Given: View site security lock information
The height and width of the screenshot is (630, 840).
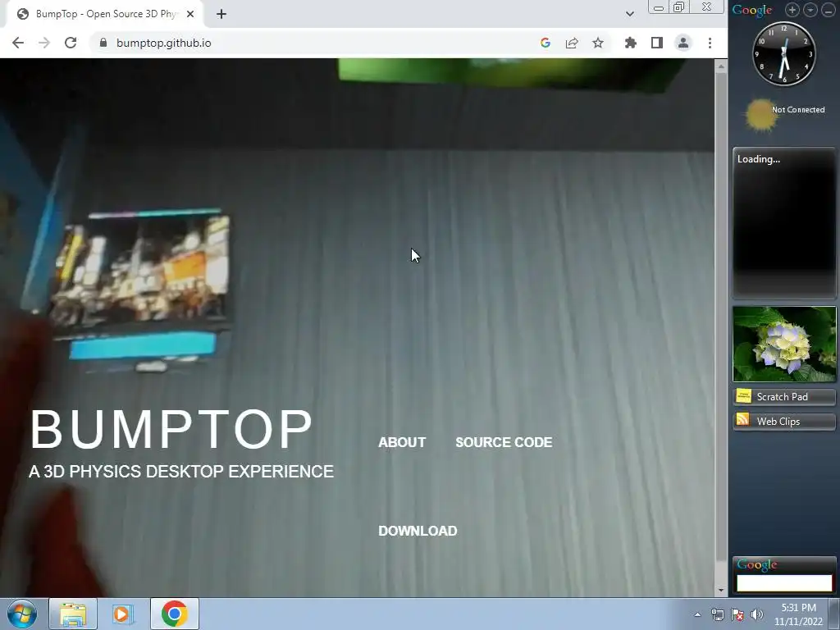Looking at the screenshot, I should [x=103, y=43].
